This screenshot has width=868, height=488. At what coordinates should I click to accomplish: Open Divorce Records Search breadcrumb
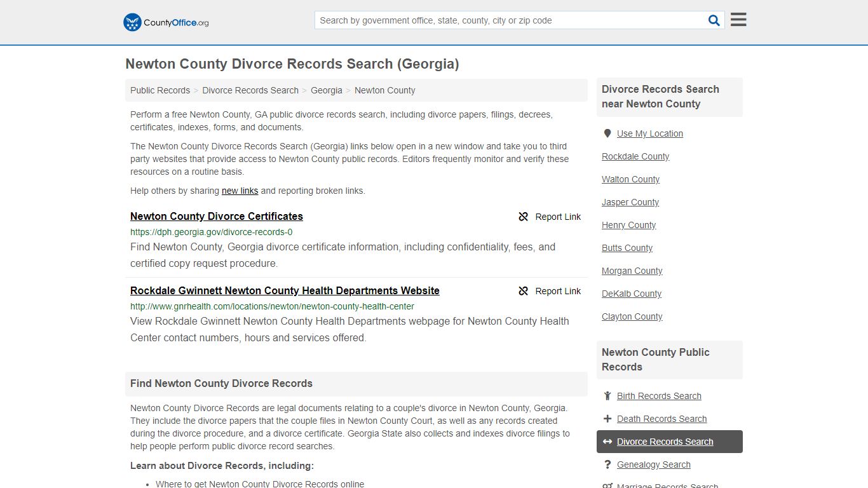click(250, 90)
